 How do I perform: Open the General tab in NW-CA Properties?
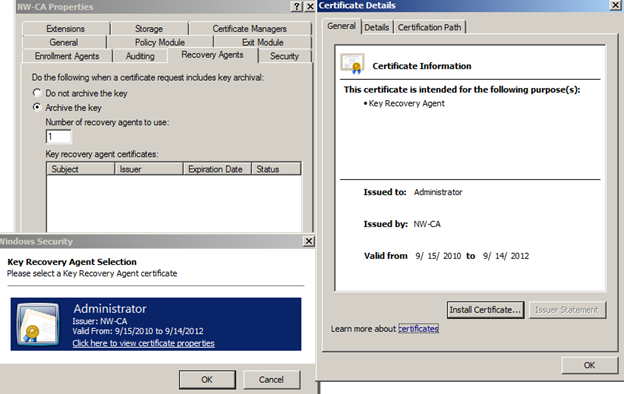[x=64, y=42]
